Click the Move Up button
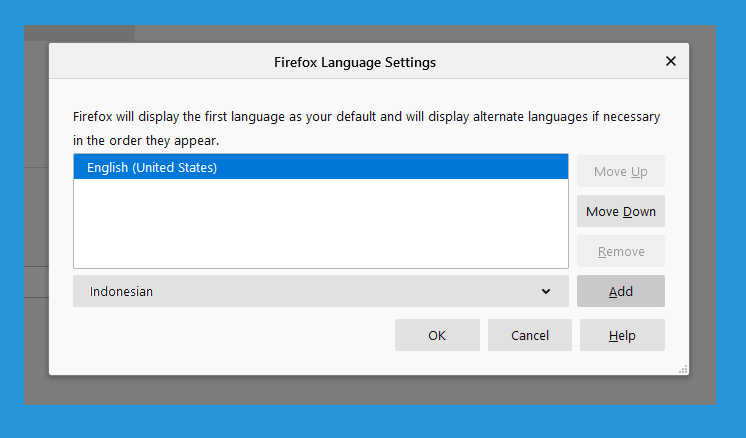746x438 pixels. 620,171
